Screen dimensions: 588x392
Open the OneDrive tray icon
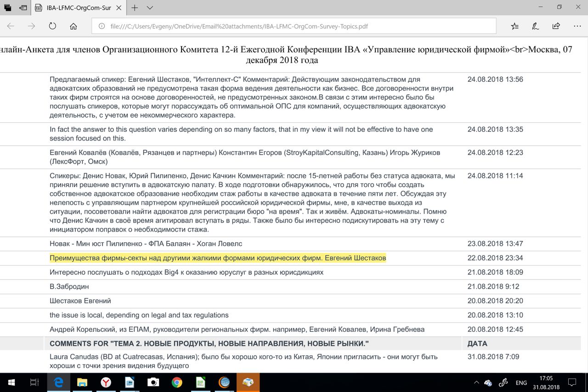[x=488, y=382]
